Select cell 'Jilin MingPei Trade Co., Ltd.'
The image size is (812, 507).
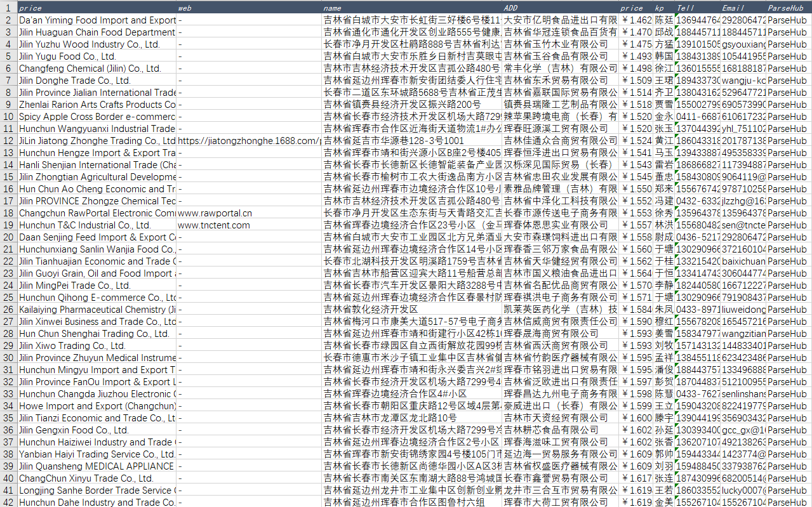pyautogui.click(x=97, y=286)
